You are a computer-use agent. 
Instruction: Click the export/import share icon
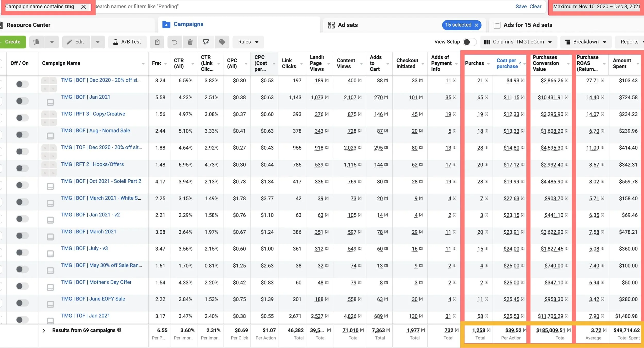click(x=206, y=42)
